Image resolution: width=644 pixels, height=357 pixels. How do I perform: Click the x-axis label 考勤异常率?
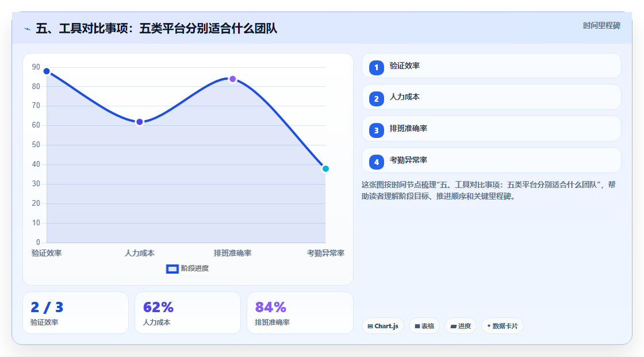(x=325, y=253)
